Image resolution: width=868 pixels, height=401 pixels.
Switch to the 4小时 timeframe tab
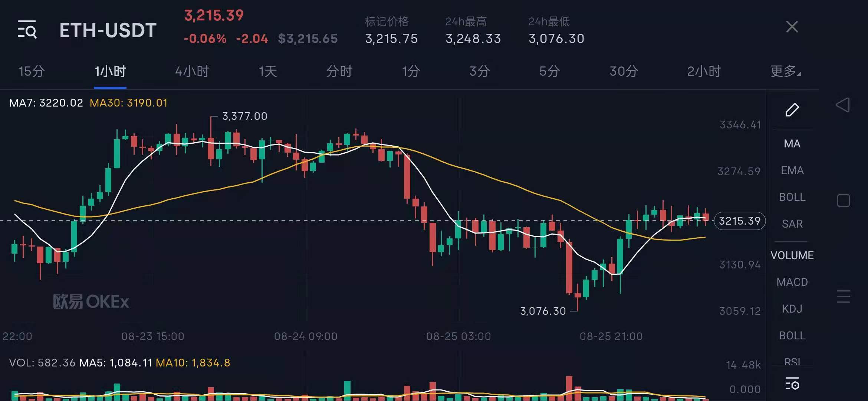point(192,71)
